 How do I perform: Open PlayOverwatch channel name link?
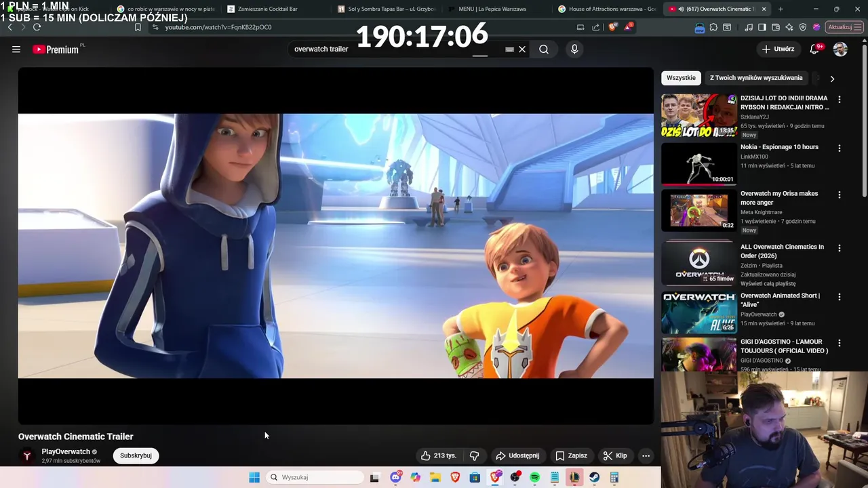66,451
